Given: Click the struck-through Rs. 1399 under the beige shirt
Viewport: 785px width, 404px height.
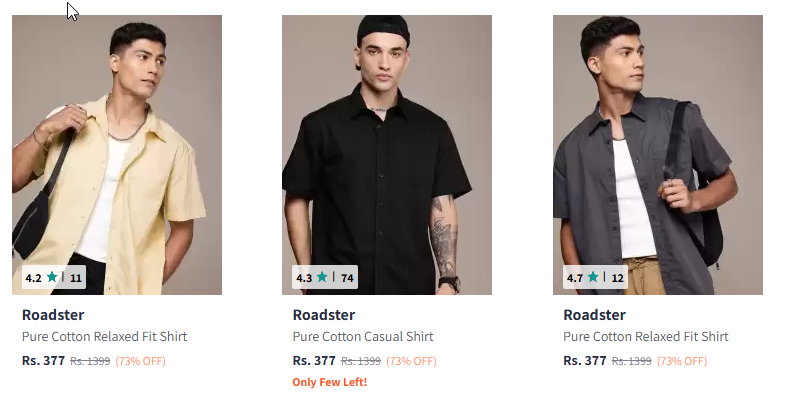Looking at the screenshot, I should [x=90, y=361].
